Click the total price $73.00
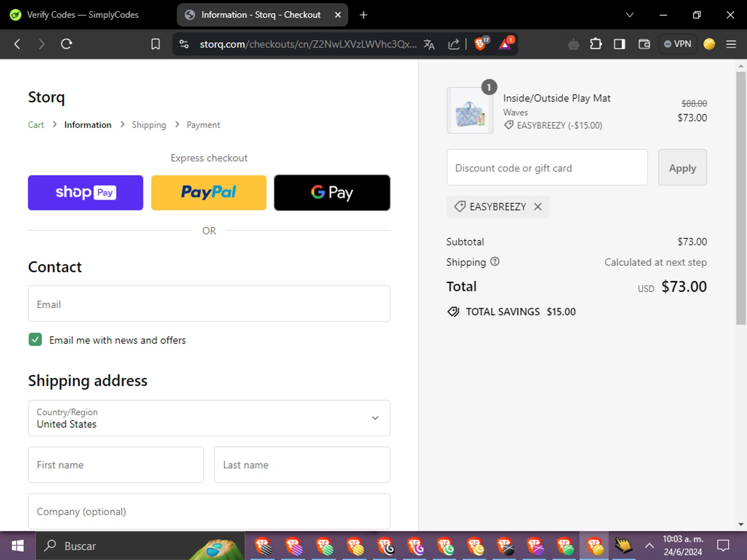This screenshot has height=560, width=747. pos(684,287)
